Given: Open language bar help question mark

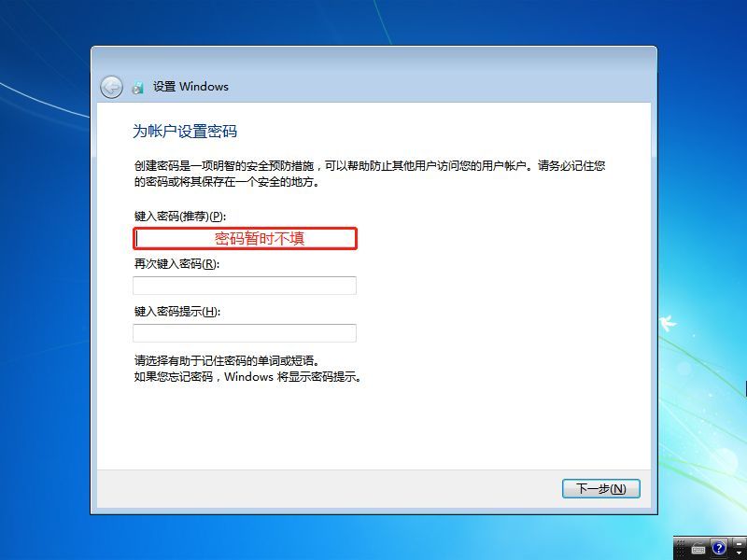Looking at the screenshot, I should pos(719,548).
